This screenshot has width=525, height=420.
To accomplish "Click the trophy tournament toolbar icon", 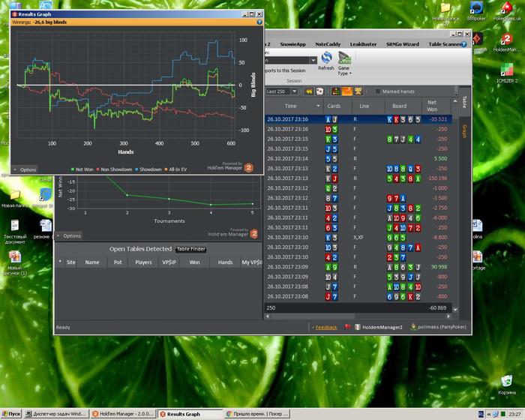I will [x=358, y=91].
